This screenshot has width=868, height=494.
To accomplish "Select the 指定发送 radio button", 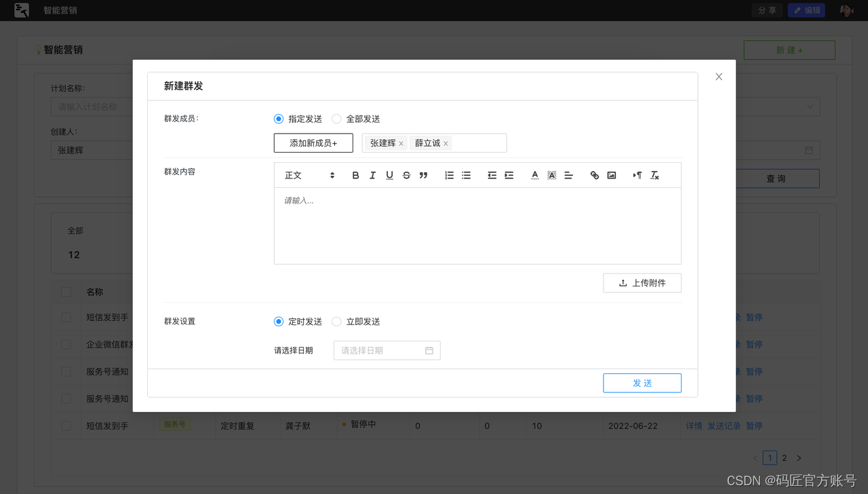I will pos(278,118).
